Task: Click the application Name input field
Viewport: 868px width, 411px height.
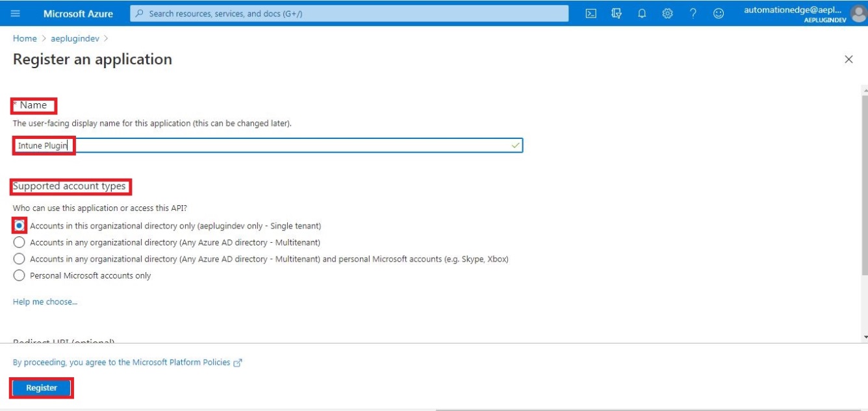Action: [x=268, y=145]
